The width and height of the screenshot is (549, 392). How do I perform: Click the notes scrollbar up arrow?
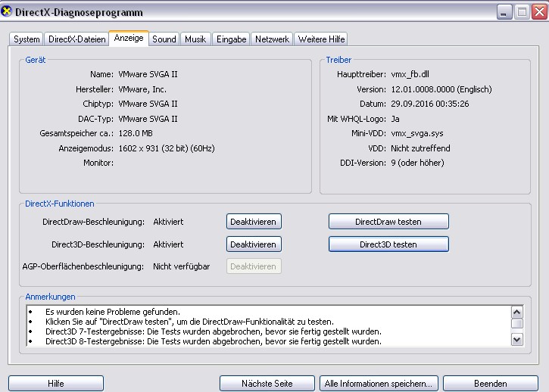pos(517,312)
